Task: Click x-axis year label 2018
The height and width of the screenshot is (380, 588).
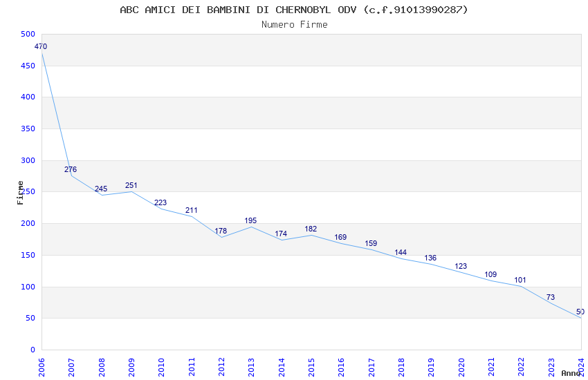Action: (x=401, y=368)
